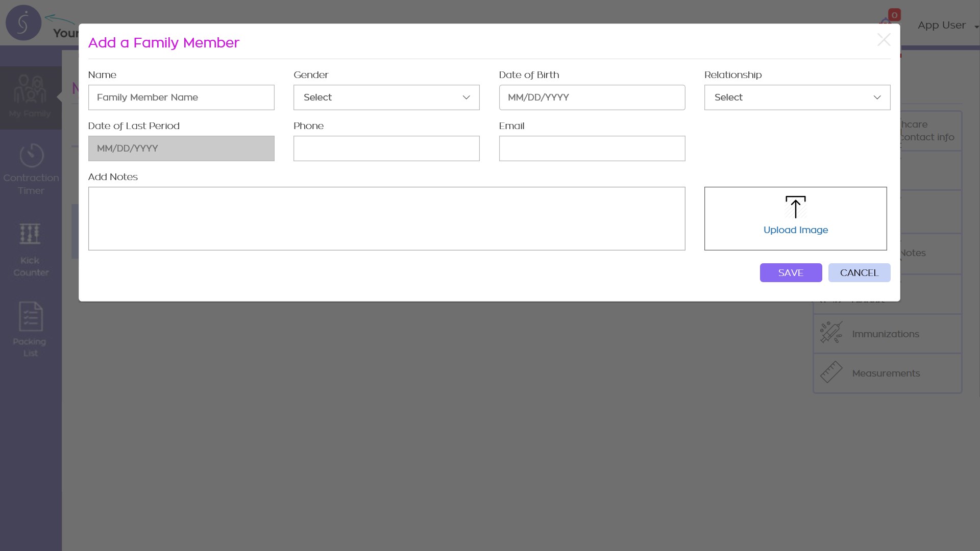Screen dimensions: 980x551
Task: Click the upload arrow icon
Action: [x=795, y=207]
